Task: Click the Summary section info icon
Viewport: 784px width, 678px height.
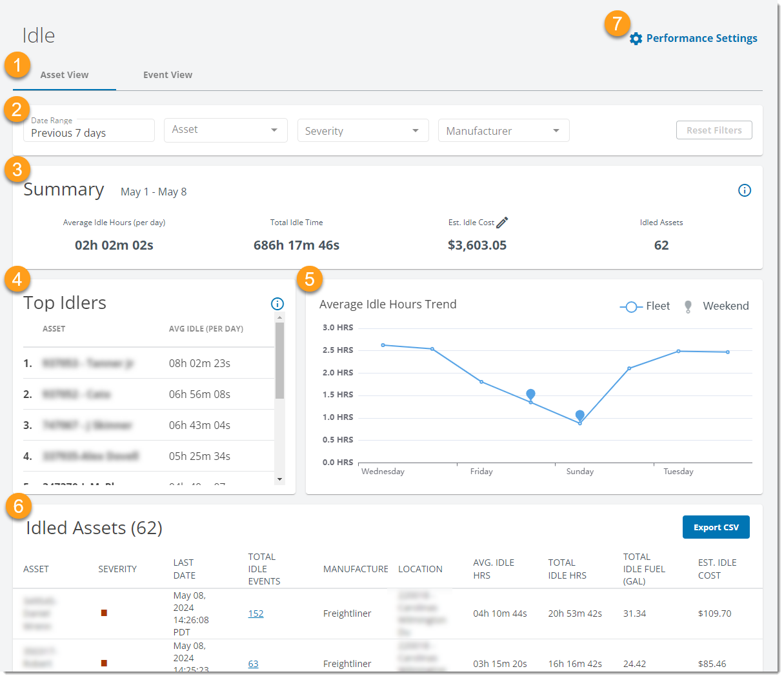Action: point(744,190)
